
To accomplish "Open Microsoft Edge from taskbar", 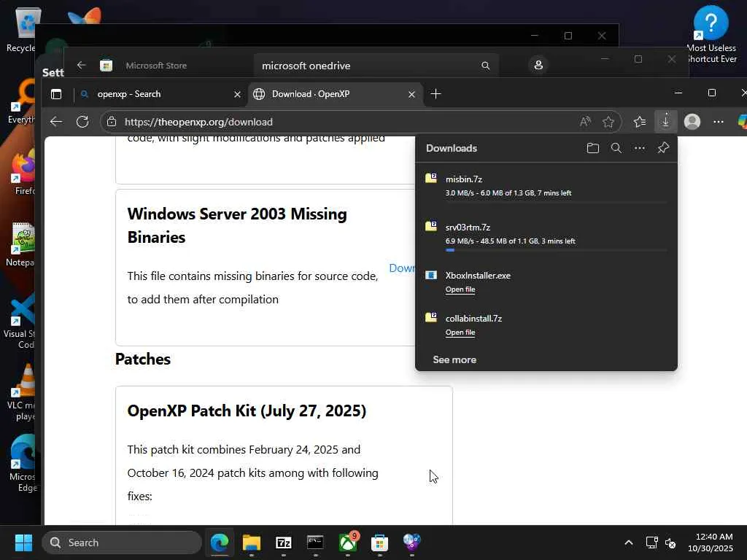I will click(x=220, y=542).
